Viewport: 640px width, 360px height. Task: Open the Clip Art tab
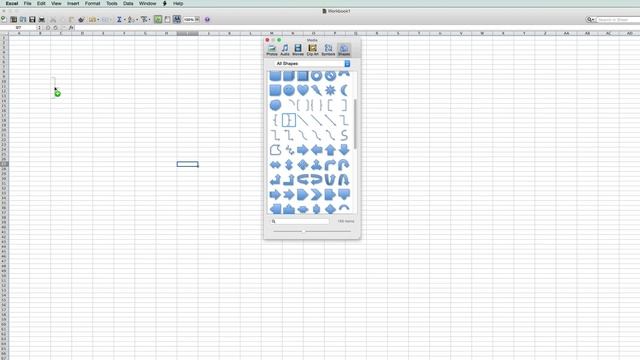click(x=312, y=50)
